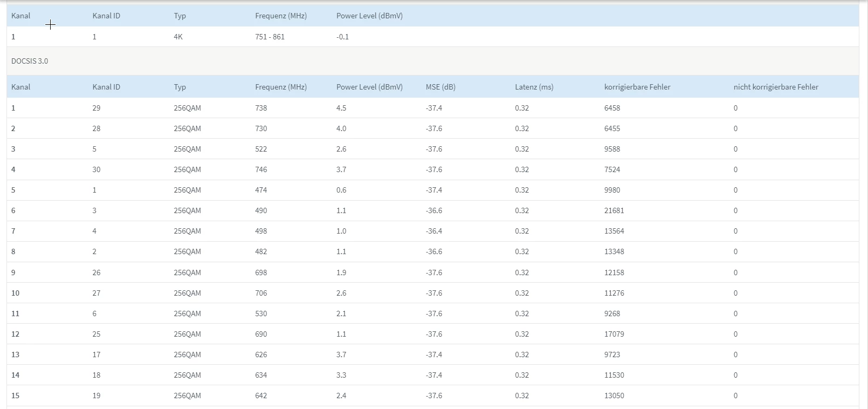Click the 'DOCSIS 3.0' section label

(30, 61)
